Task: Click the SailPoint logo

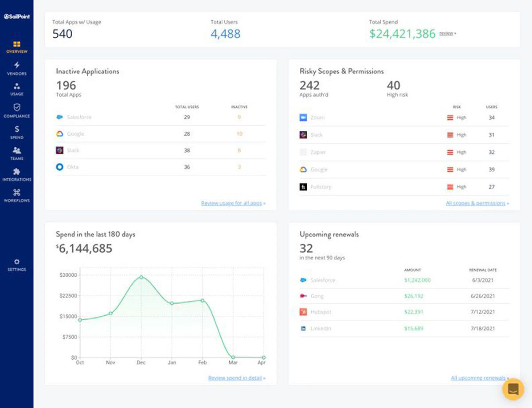Action: click(x=16, y=16)
